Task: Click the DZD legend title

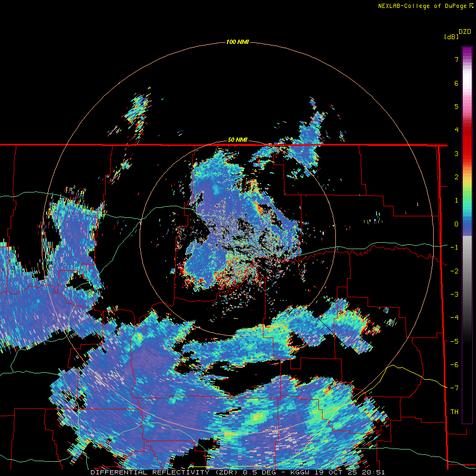Action: point(465,32)
